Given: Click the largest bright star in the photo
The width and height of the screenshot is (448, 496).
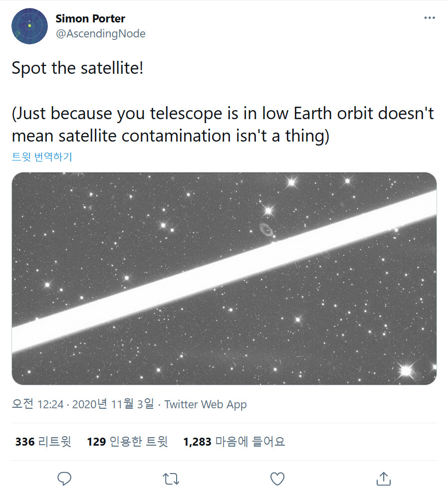Looking at the screenshot, I should (406, 370).
